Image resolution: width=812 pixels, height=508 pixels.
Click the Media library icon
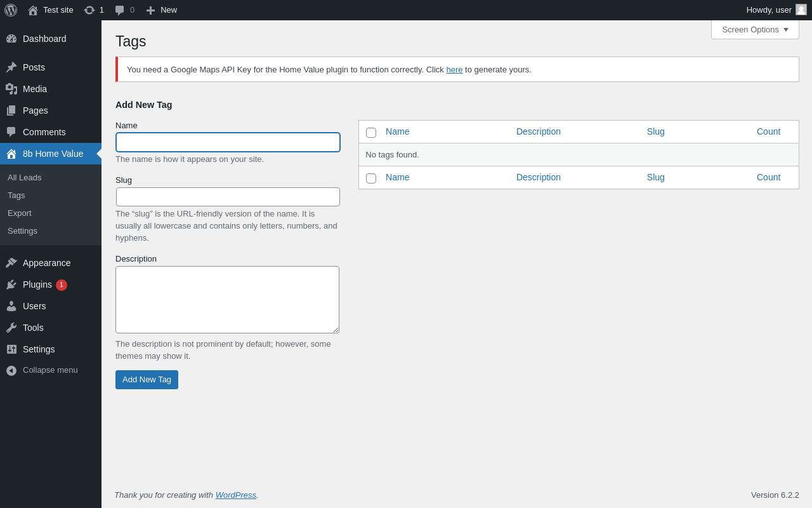[11, 89]
